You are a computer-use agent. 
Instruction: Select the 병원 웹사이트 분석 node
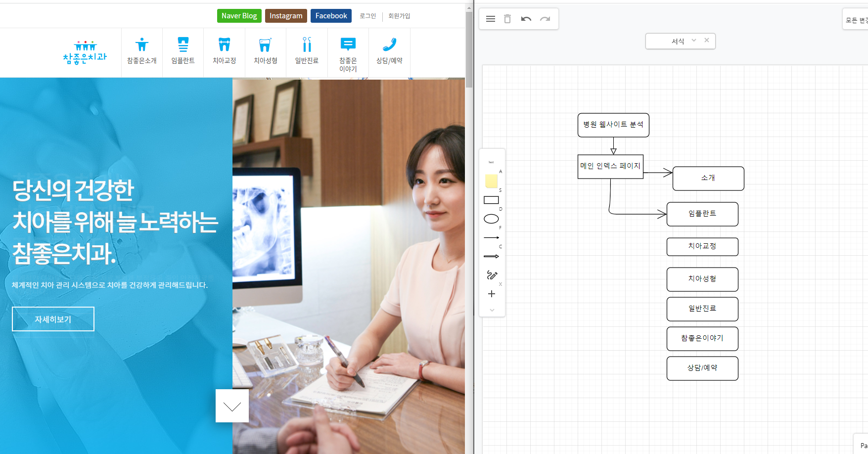[x=613, y=125]
